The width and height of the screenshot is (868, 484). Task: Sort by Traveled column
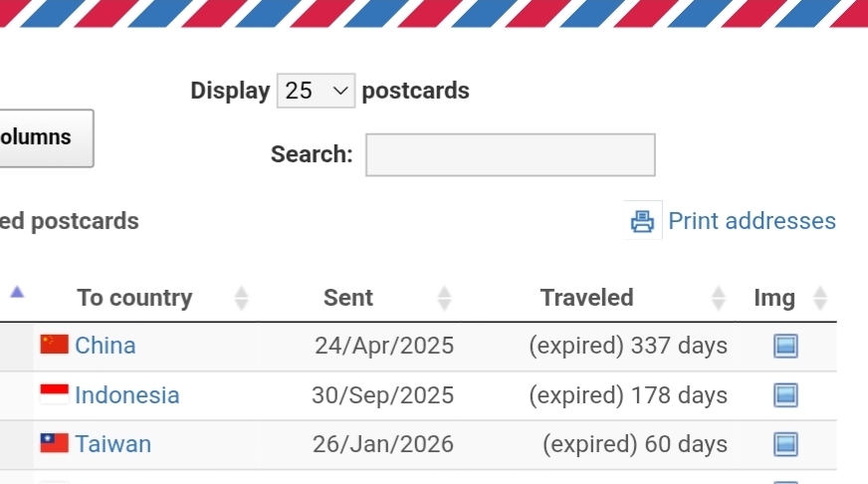point(586,298)
